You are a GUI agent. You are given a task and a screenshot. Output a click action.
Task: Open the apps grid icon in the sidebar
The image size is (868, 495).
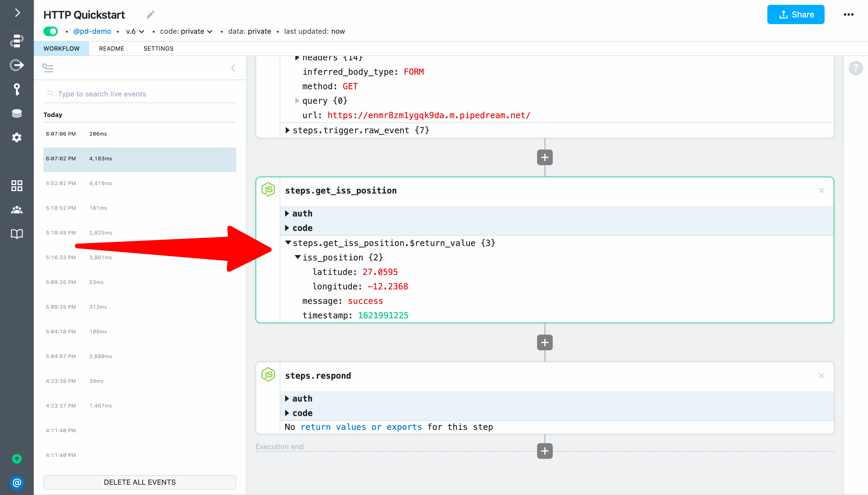(x=17, y=186)
